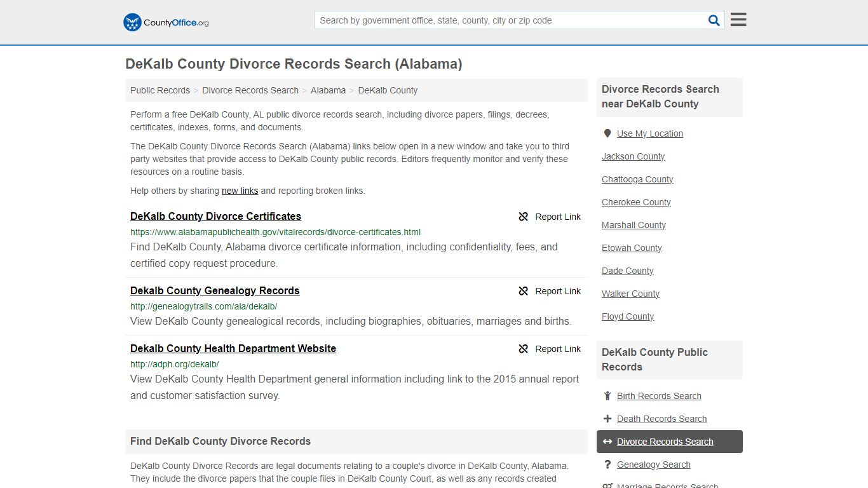The height and width of the screenshot is (488, 868).
Task: Open Jackson County link
Action: (633, 156)
